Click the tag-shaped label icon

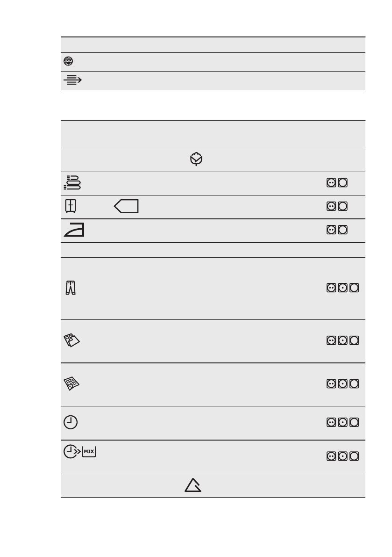pyautogui.click(x=126, y=206)
